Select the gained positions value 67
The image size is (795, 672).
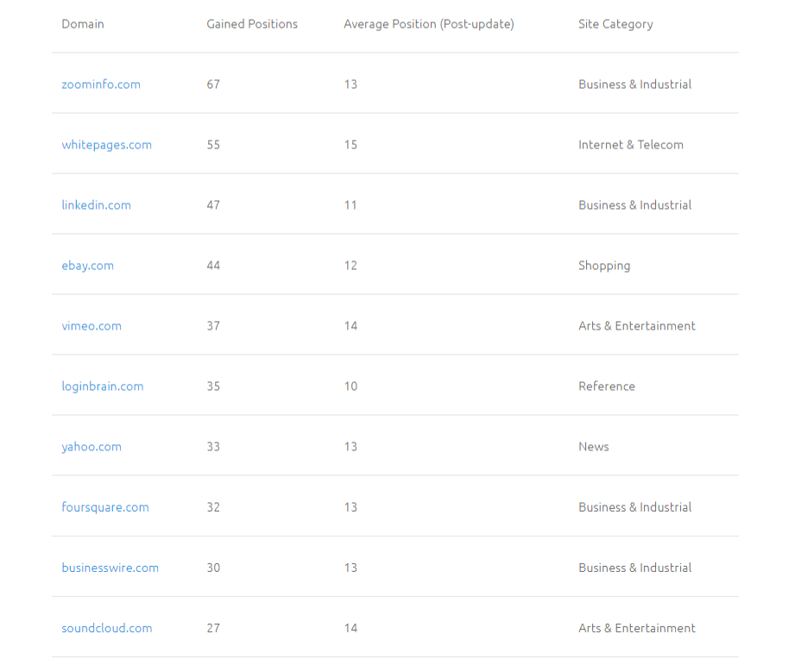pos(213,85)
